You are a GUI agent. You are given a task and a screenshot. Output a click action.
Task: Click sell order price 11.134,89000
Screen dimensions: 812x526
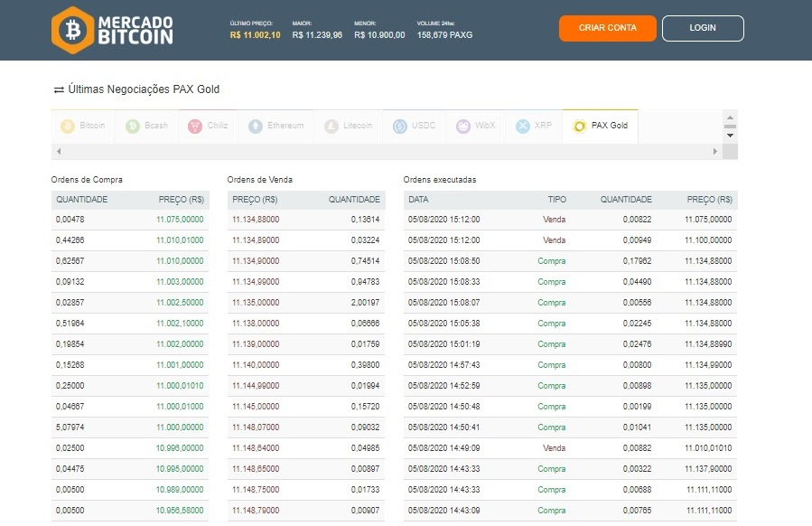[256, 240]
